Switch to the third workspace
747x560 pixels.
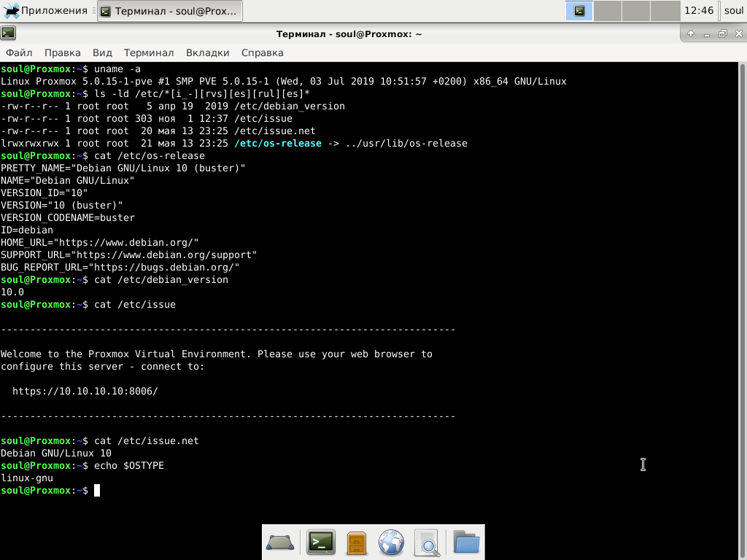point(636,10)
